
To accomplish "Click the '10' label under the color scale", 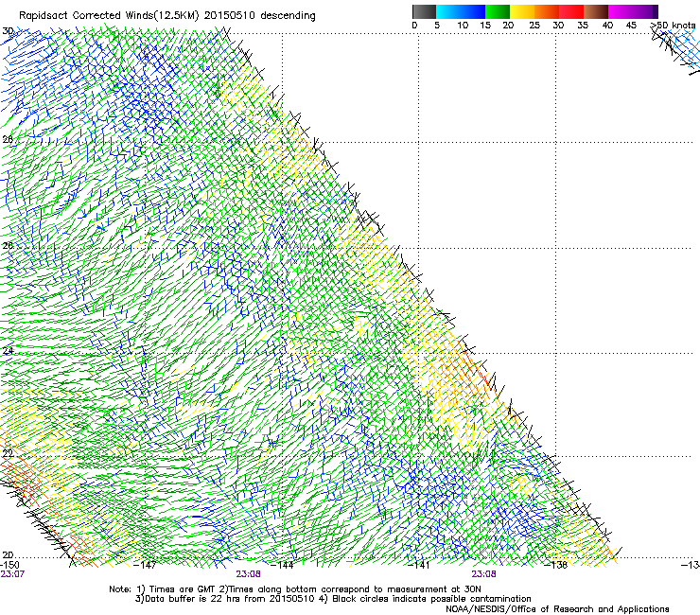I will [462, 26].
